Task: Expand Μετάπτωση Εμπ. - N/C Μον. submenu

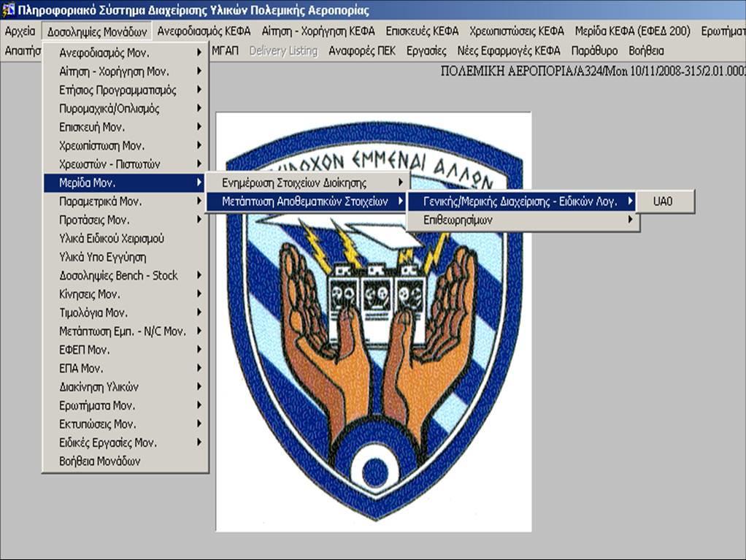Action: 125,331
